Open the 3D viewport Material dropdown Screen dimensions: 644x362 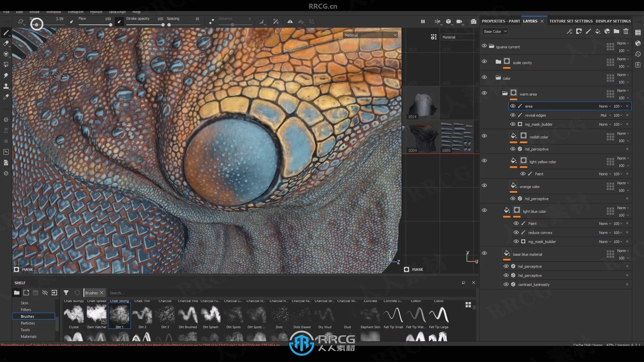(x=371, y=35)
